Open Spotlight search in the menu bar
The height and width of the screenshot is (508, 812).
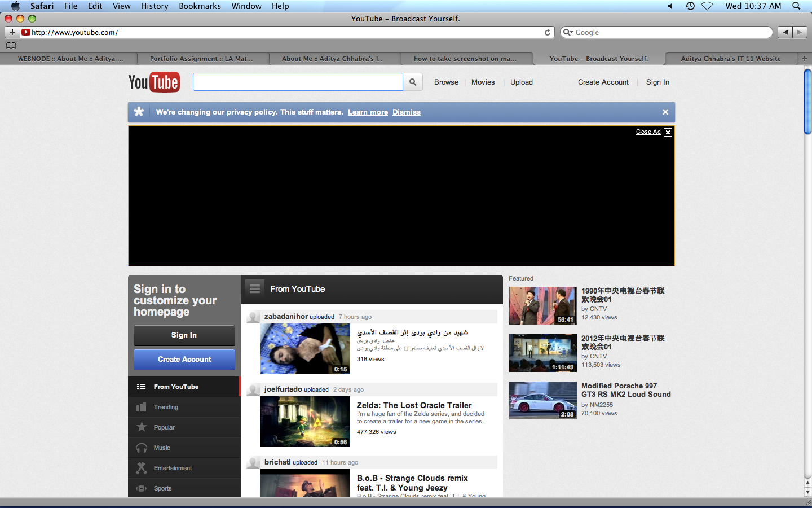coord(796,6)
